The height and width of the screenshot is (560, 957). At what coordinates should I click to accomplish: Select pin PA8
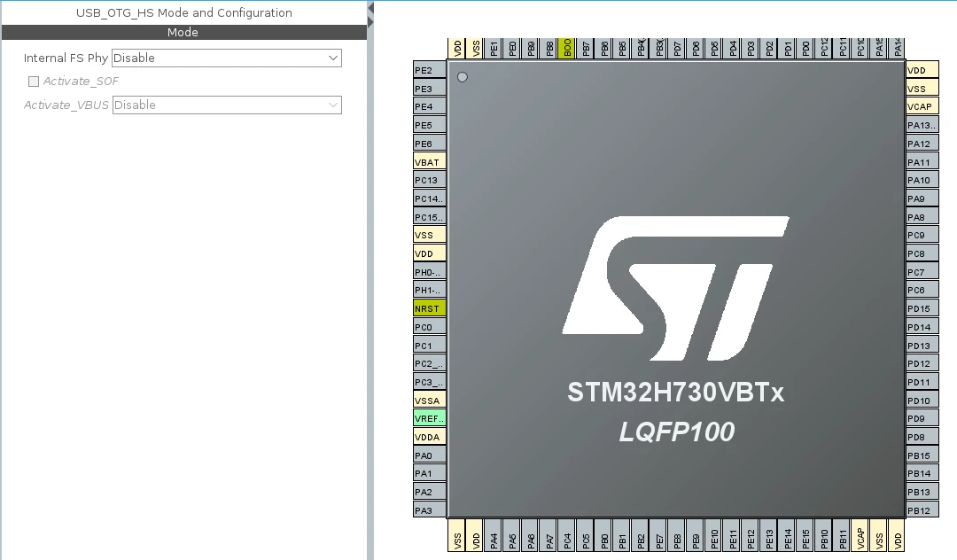pyautogui.click(x=922, y=216)
